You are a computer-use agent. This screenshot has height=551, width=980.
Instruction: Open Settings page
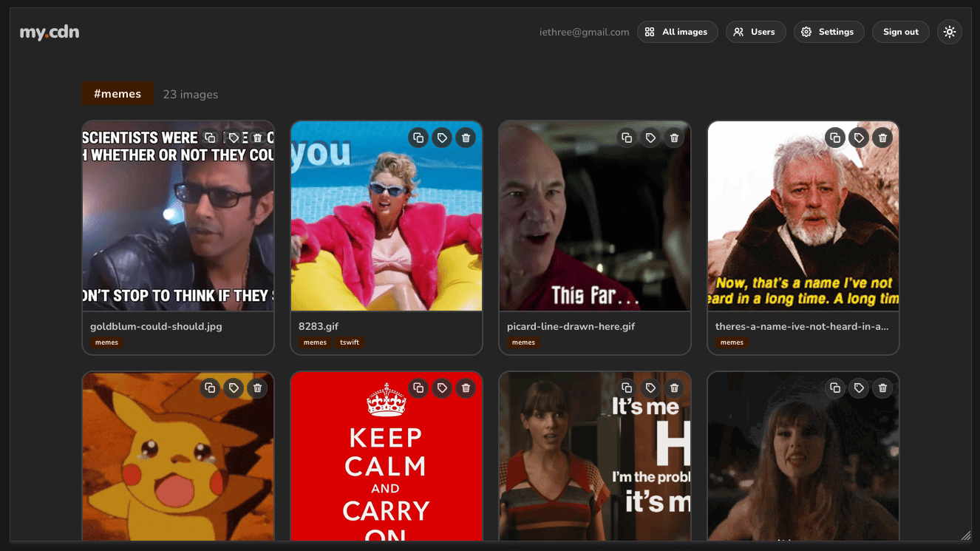click(x=828, y=32)
